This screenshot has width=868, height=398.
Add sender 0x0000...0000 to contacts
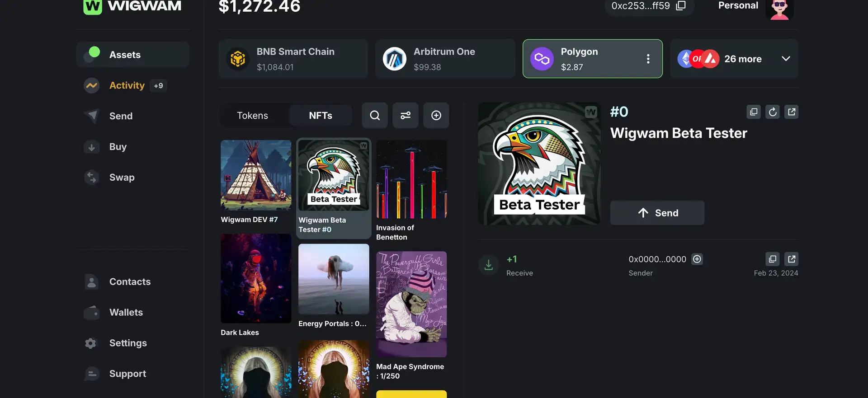pyautogui.click(x=697, y=259)
